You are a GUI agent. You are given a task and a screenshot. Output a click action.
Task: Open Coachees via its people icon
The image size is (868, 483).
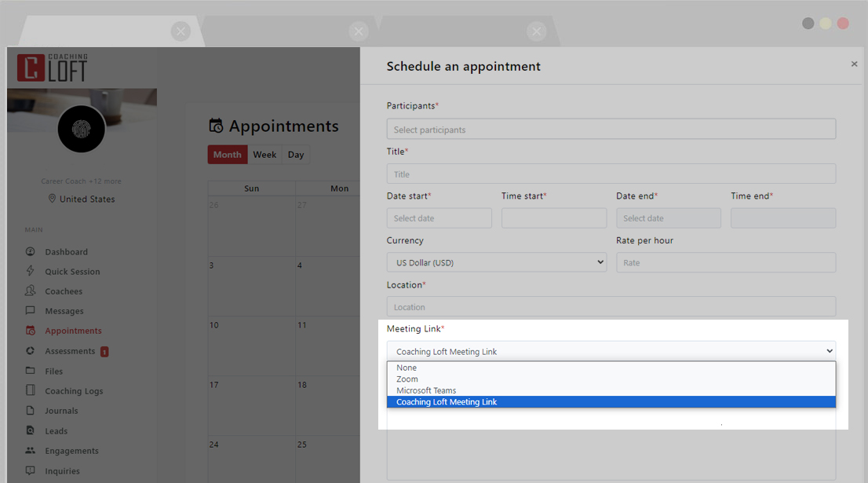click(31, 291)
